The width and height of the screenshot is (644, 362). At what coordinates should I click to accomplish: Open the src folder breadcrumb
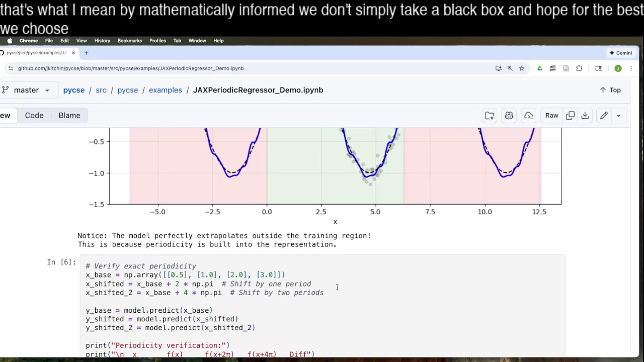click(101, 90)
